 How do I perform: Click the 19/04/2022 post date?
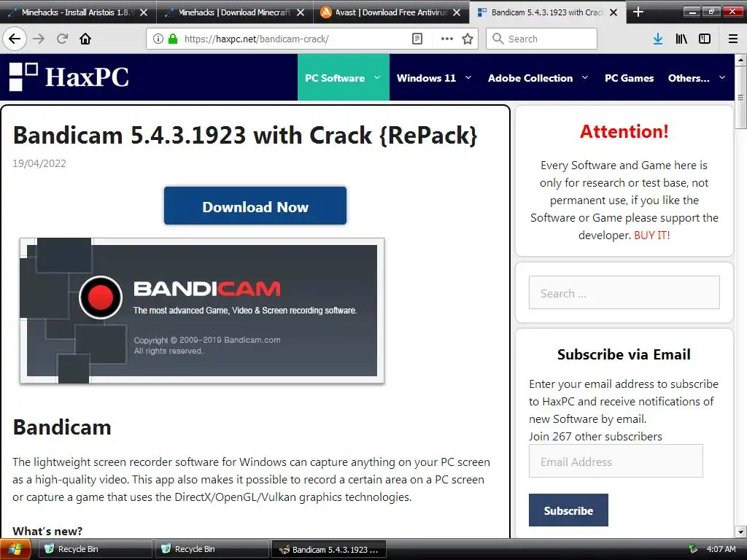click(39, 163)
